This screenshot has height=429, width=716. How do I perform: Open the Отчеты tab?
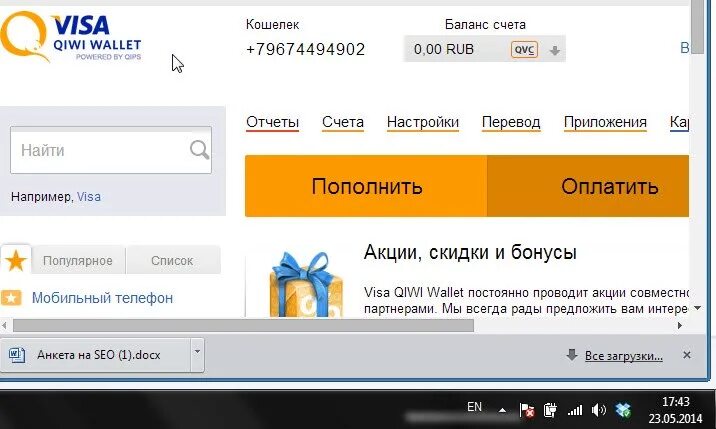tap(272, 122)
